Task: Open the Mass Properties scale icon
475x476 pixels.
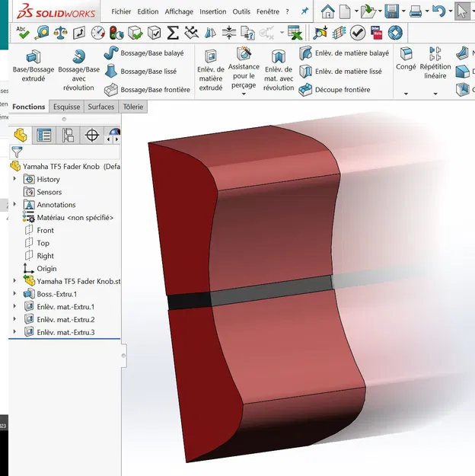Action: tap(60, 33)
